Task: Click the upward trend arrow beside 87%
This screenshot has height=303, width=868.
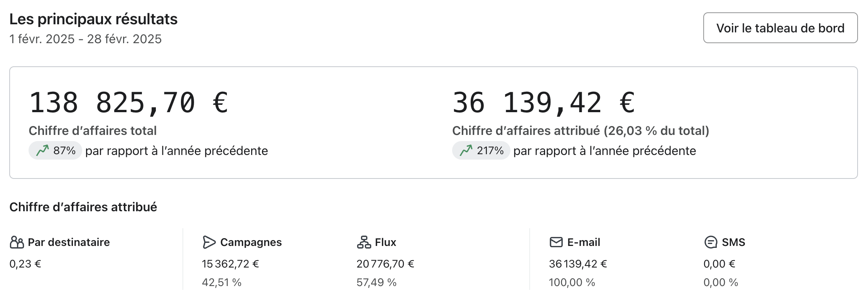Action: [x=43, y=150]
